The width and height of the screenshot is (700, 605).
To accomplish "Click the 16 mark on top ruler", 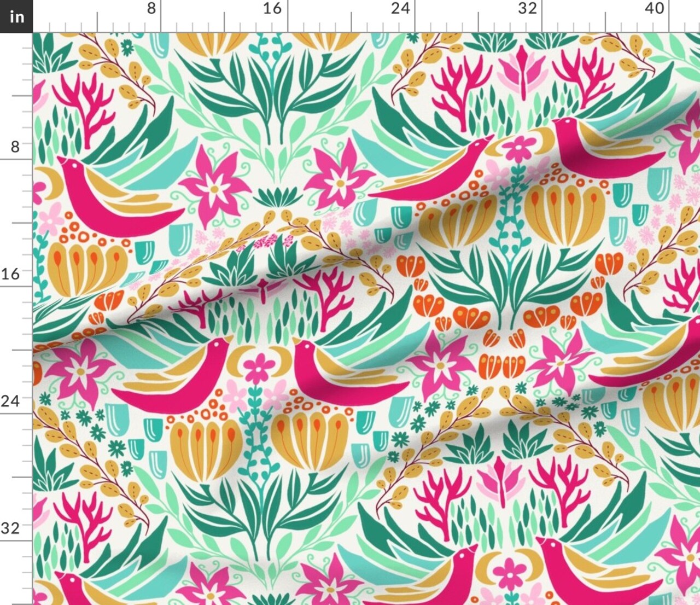I will point(272,8).
